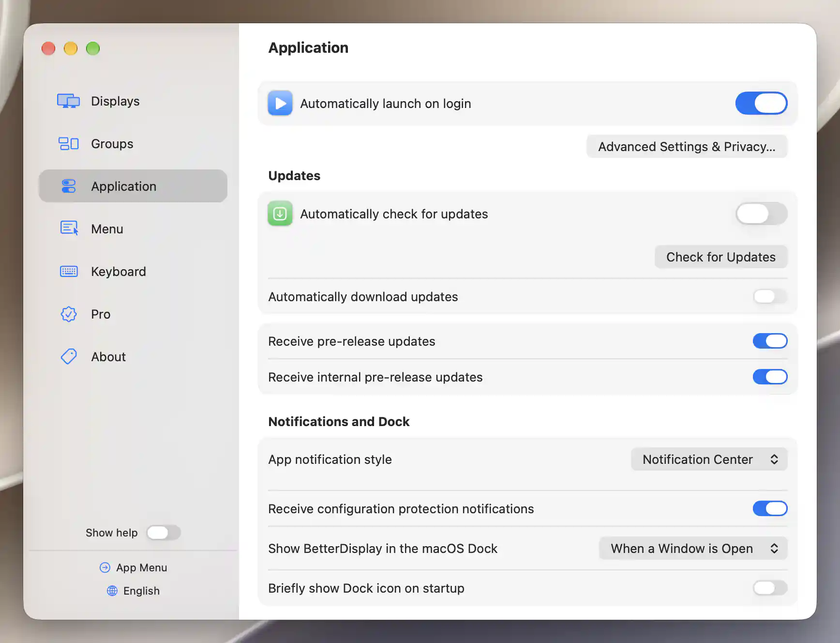Close the window with red button
840x643 pixels.
point(48,48)
